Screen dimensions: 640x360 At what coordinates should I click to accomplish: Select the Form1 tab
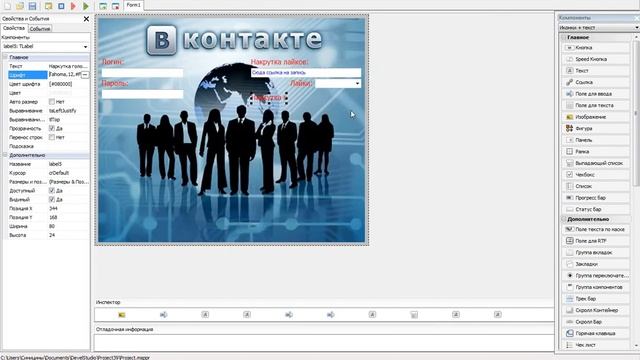133,5
